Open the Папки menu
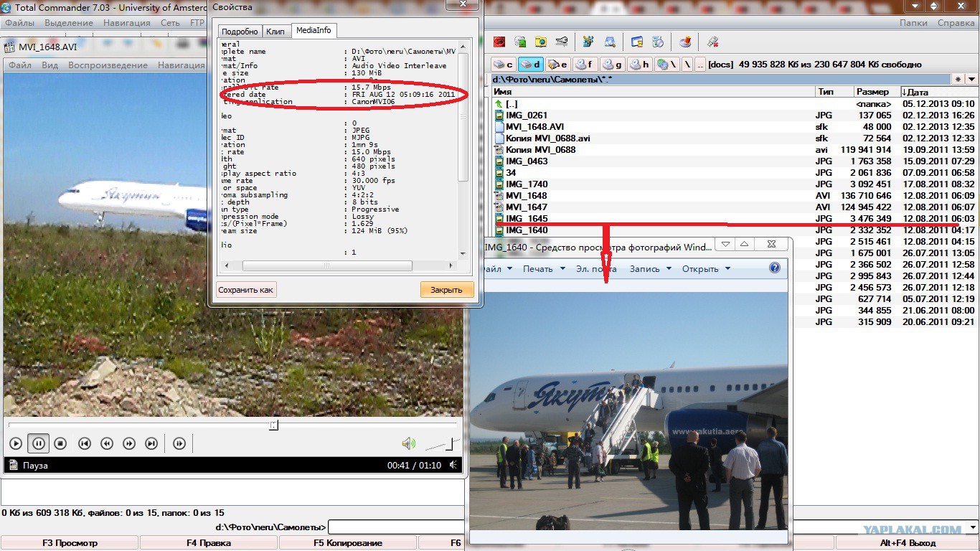 (x=914, y=22)
